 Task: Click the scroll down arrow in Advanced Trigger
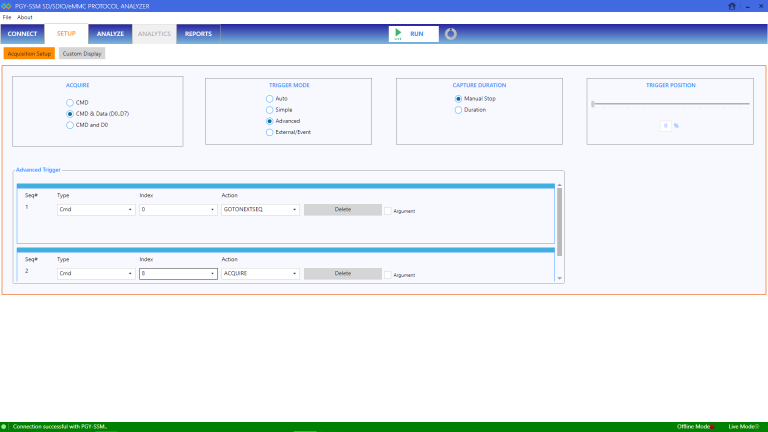[559, 278]
